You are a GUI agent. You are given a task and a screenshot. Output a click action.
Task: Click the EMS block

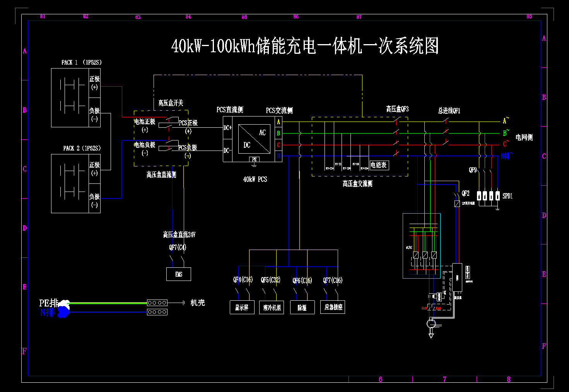(x=179, y=274)
